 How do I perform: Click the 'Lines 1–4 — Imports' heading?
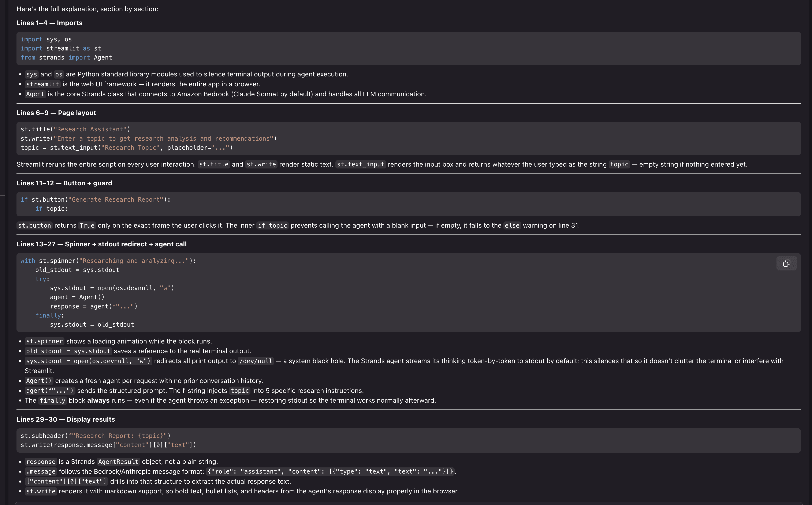[x=49, y=23]
